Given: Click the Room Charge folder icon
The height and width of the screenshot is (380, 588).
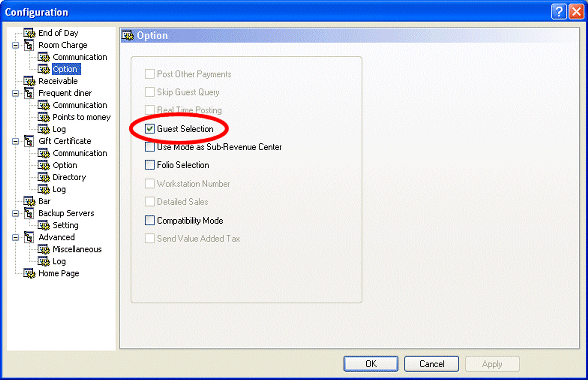Looking at the screenshot, I should click(29, 45).
